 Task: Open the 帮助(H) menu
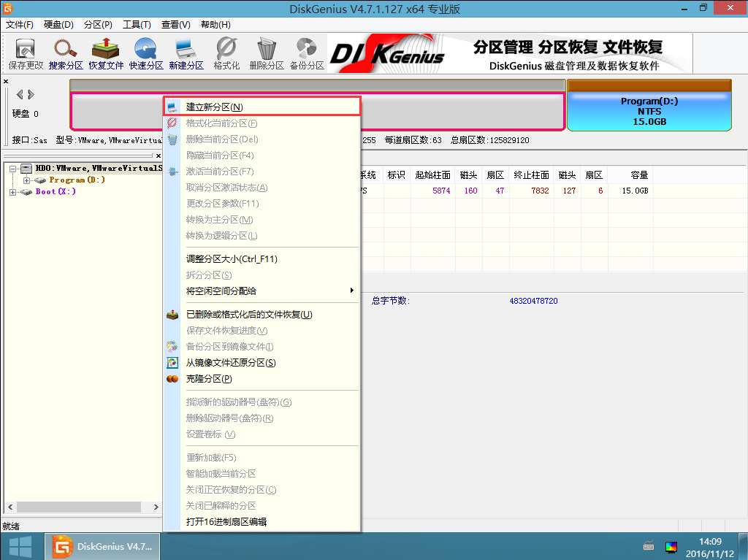point(215,25)
